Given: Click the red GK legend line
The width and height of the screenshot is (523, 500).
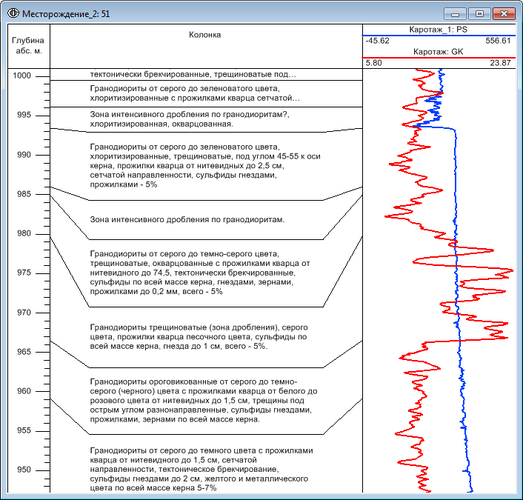Looking at the screenshot, I should tap(439, 58).
